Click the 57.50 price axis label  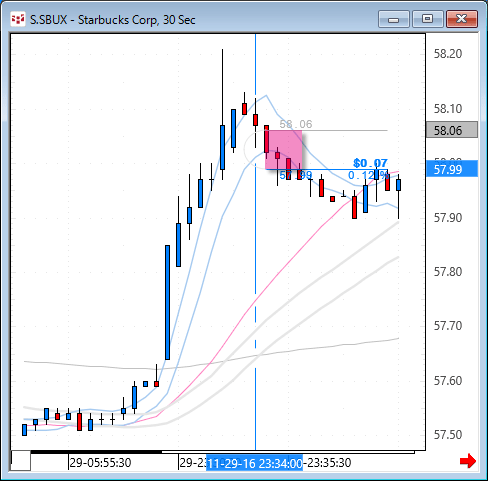pyautogui.click(x=448, y=435)
